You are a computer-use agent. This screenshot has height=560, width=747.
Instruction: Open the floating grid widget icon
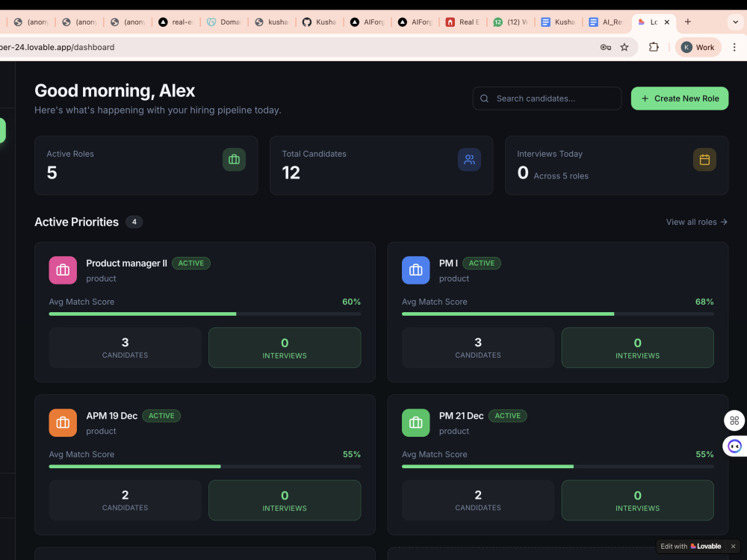[x=734, y=420]
